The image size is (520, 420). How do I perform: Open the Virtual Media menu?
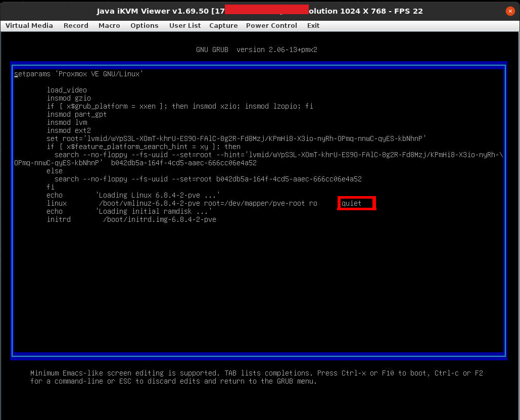(29, 26)
